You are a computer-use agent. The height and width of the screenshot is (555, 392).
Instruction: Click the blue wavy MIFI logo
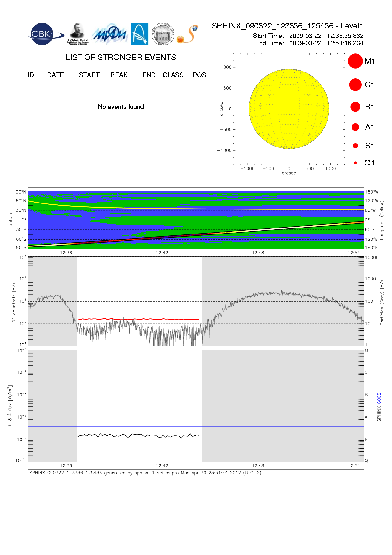point(109,34)
